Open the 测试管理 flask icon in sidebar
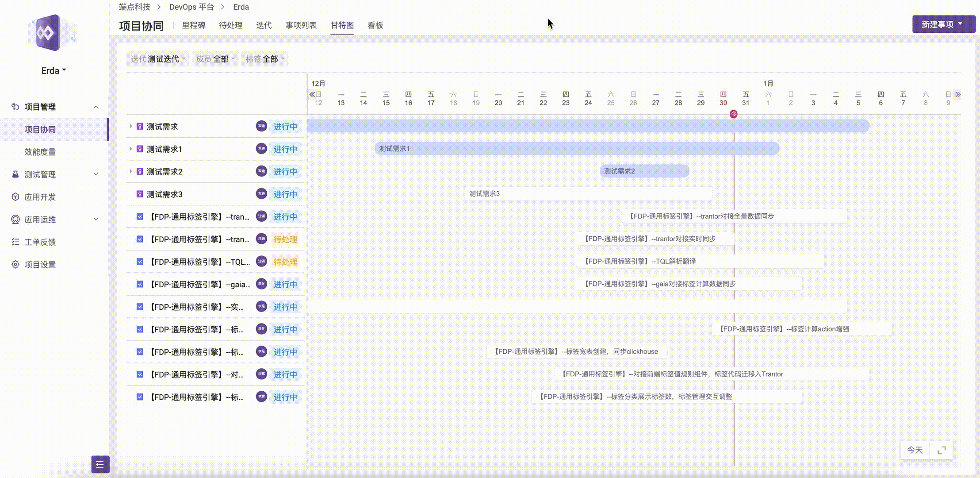980x478 pixels. 15,174
